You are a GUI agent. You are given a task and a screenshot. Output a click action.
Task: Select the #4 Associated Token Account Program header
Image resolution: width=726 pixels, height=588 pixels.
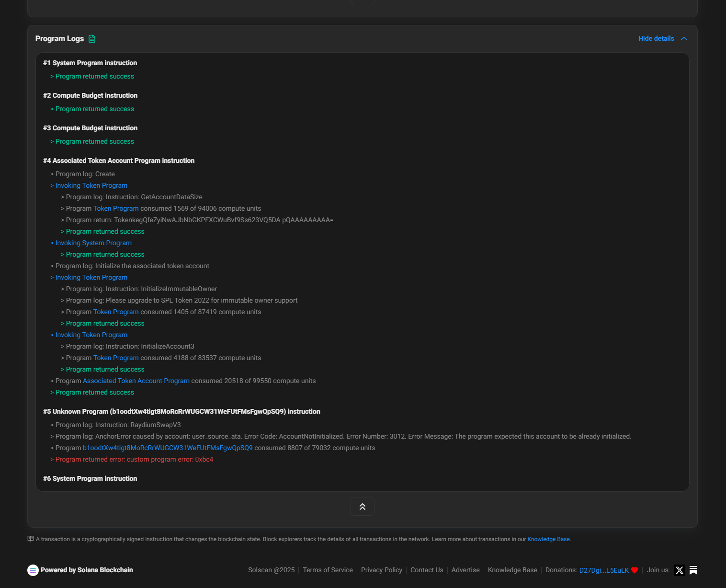tap(119, 160)
